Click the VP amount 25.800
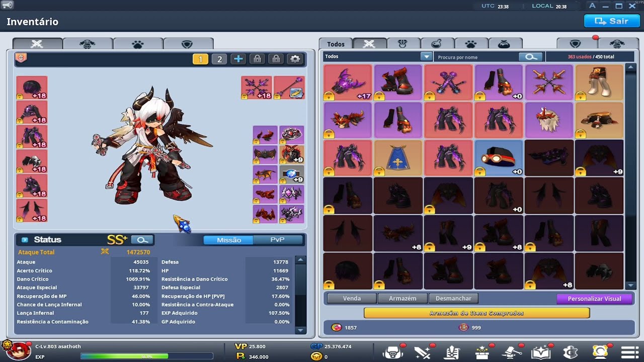This screenshot has width=644, height=362. click(x=257, y=346)
